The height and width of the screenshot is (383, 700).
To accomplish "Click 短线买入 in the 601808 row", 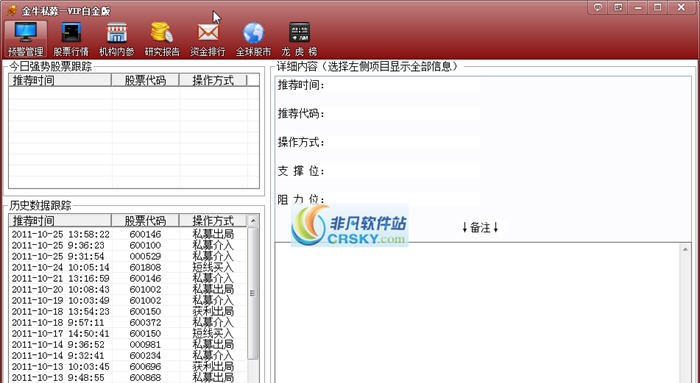I will pos(213,267).
